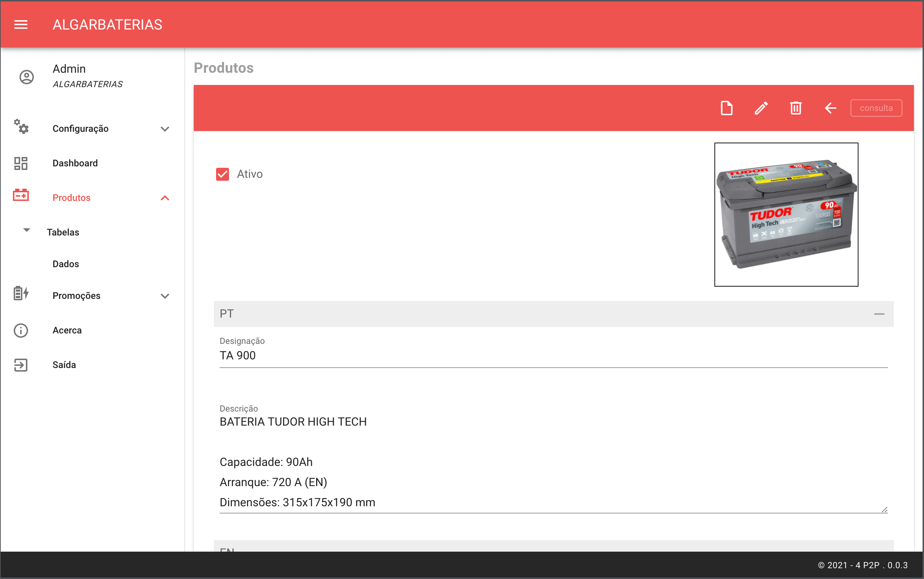Click the ALGARBATERIAS header title
Image resolution: width=924 pixels, height=579 pixels.
108,24
